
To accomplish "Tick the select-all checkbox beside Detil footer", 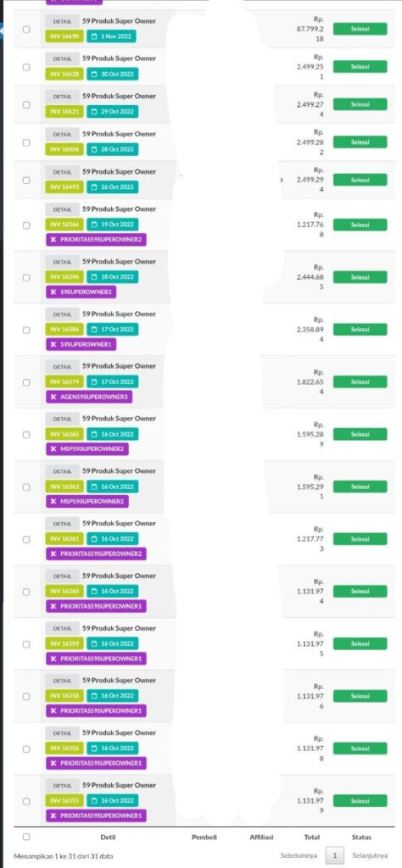I will [x=26, y=837].
